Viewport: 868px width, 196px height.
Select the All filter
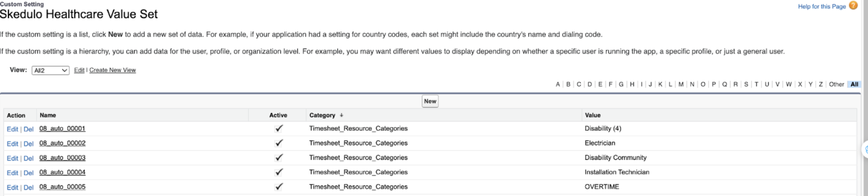click(854, 84)
